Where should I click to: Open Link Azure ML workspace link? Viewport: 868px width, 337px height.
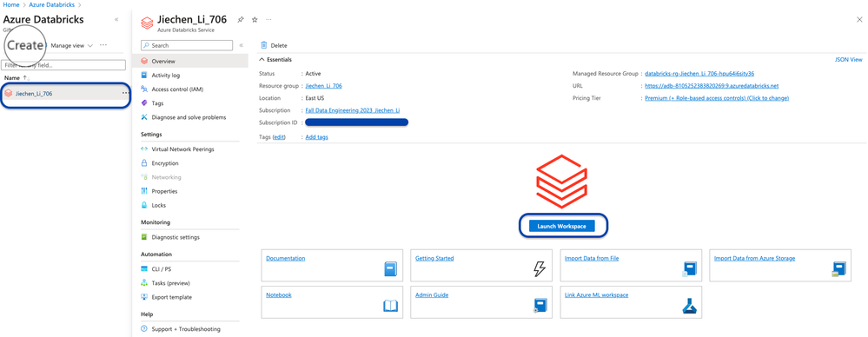[x=596, y=295]
